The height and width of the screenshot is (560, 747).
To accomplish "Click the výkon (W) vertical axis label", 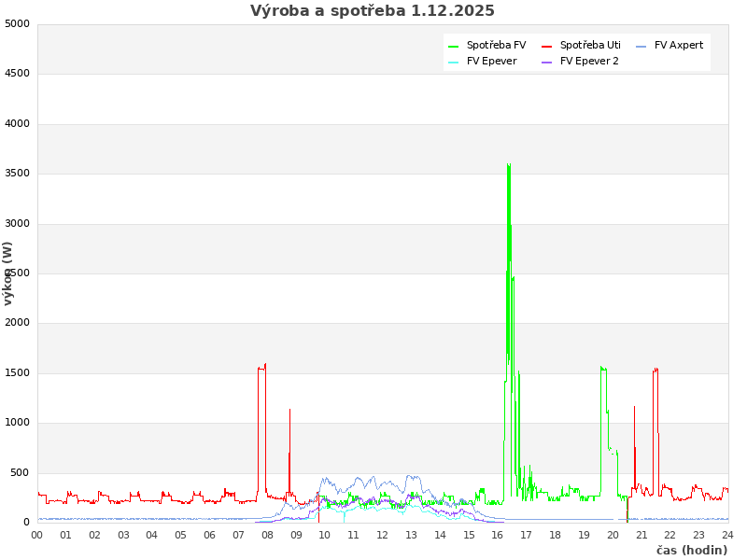I will [8, 273].
